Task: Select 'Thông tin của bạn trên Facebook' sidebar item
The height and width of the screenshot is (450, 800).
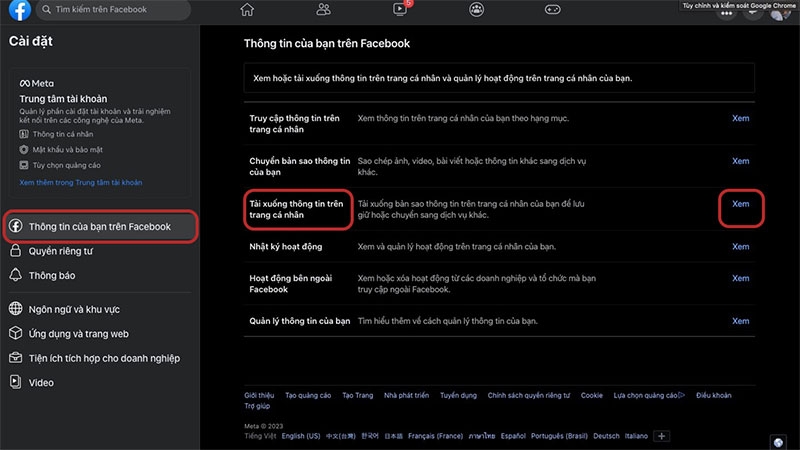Action: [100, 226]
